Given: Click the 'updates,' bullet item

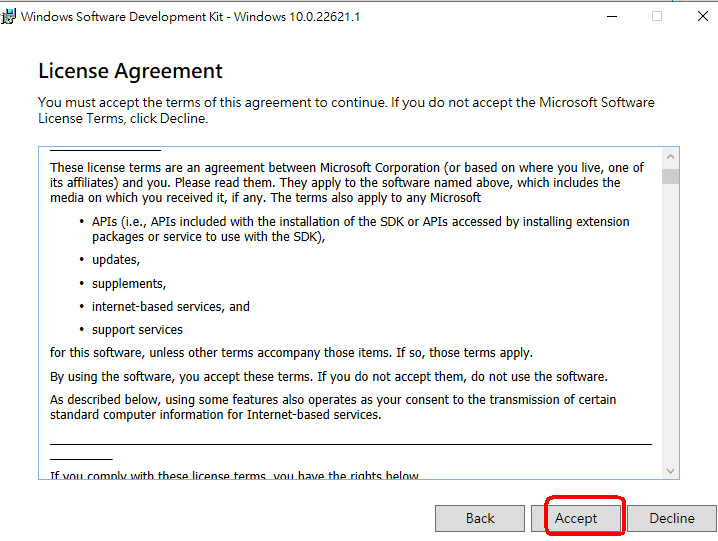Looking at the screenshot, I should (116, 260).
